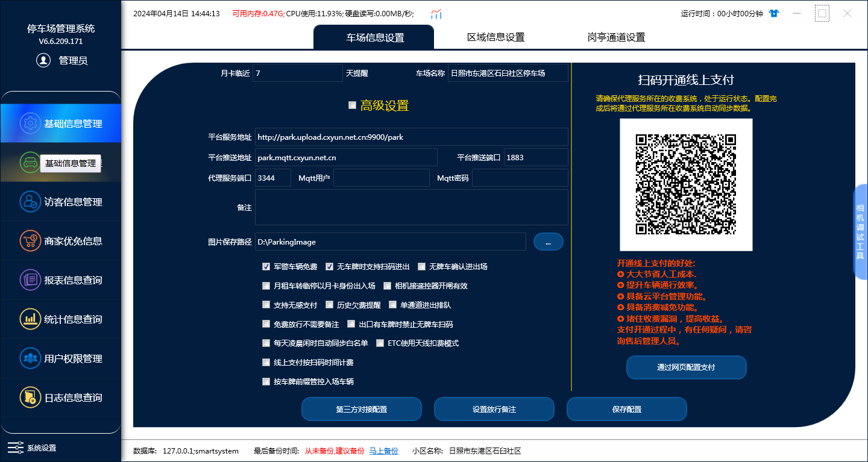
Task: Click the 运行时间 status text
Action: coord(722,13)
